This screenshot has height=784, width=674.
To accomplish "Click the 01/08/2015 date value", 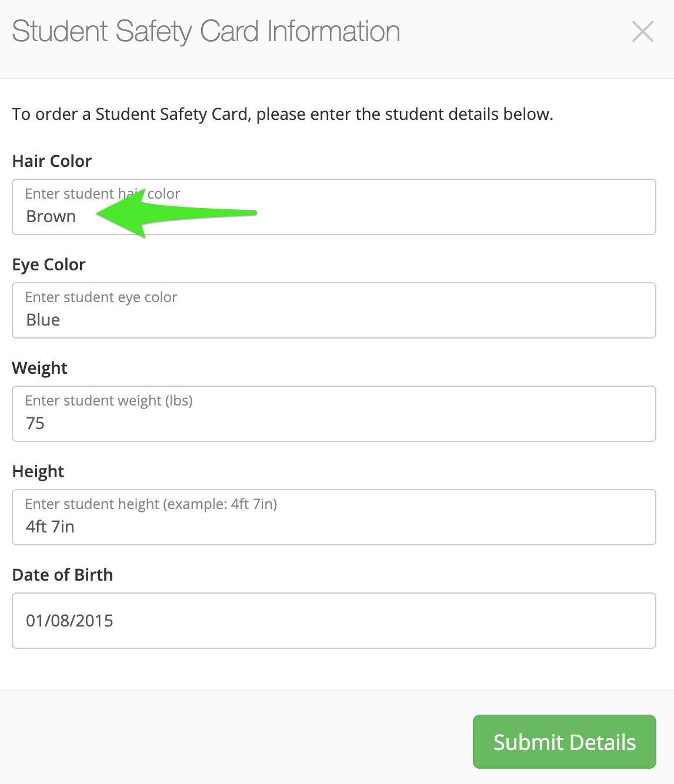I will tap(69, 621).
